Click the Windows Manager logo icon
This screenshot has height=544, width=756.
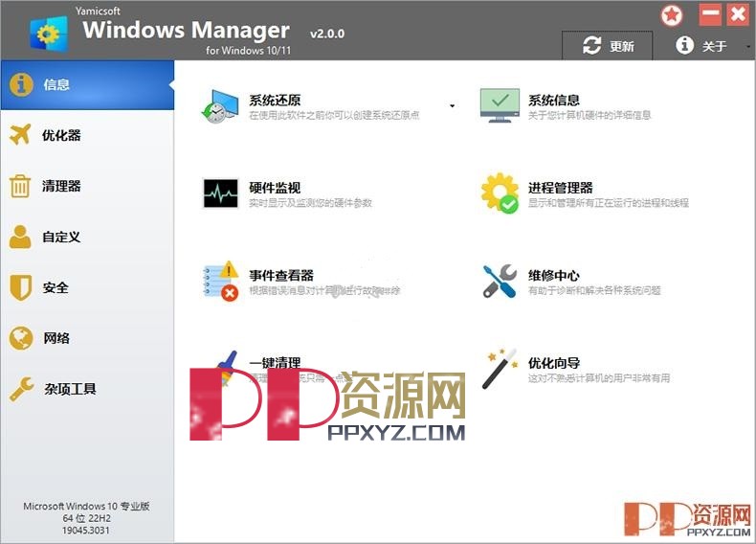pos(49,33)
